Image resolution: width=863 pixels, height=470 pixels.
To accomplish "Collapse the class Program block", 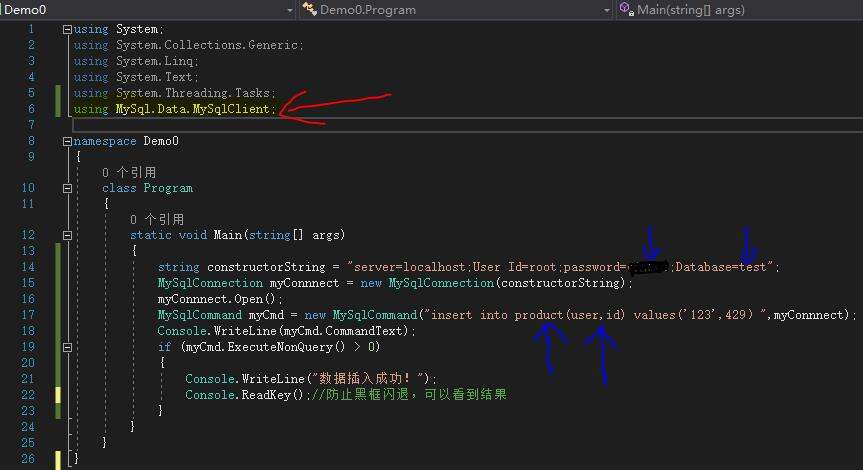I will 67,188.
